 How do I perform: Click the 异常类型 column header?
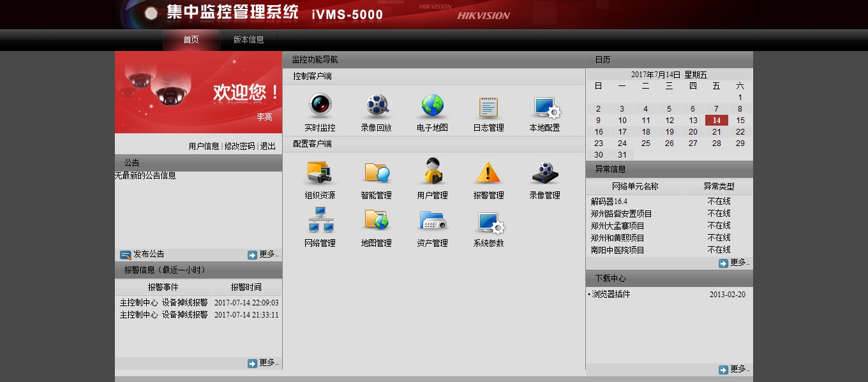[x=719, y=187]
